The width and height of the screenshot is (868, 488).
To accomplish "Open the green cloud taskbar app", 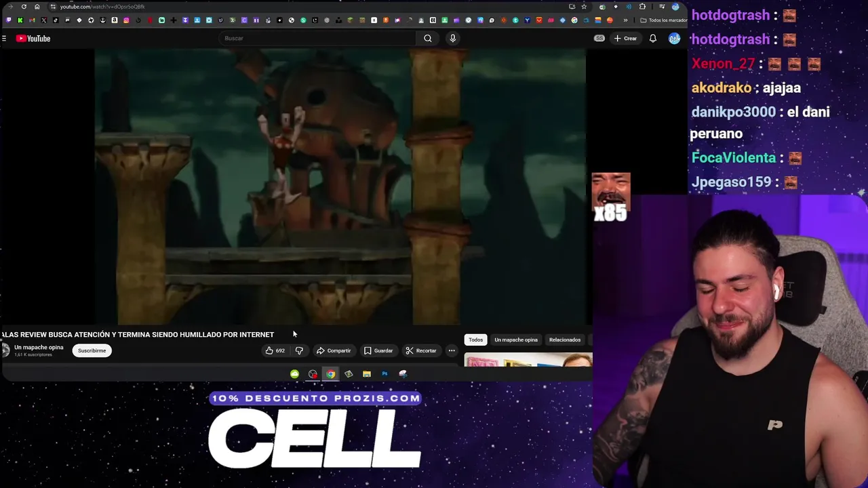I will coord(294,374).
